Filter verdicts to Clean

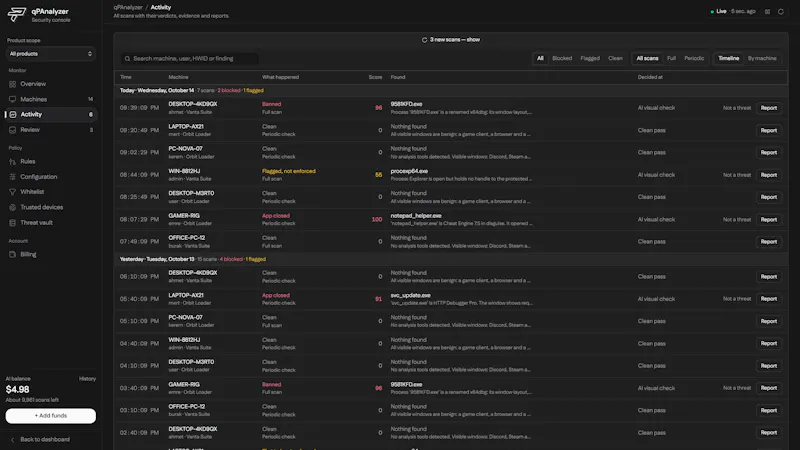(615, 58)
